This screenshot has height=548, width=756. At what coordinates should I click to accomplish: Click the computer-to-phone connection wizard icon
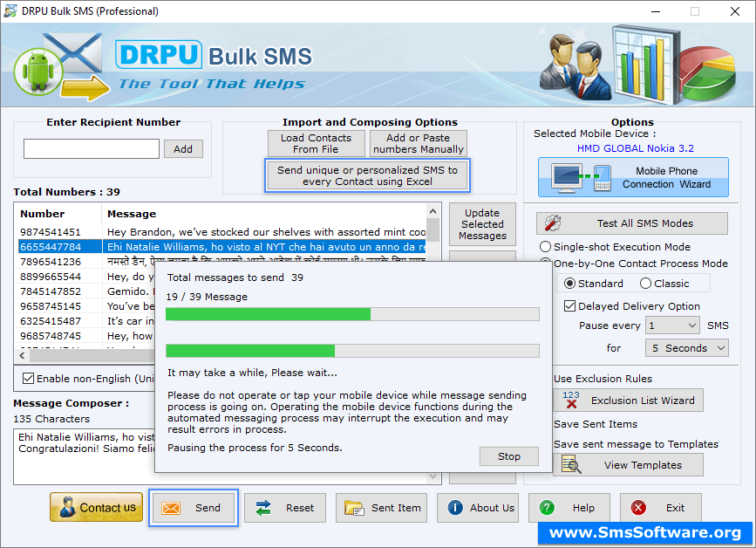pos(582,177)
